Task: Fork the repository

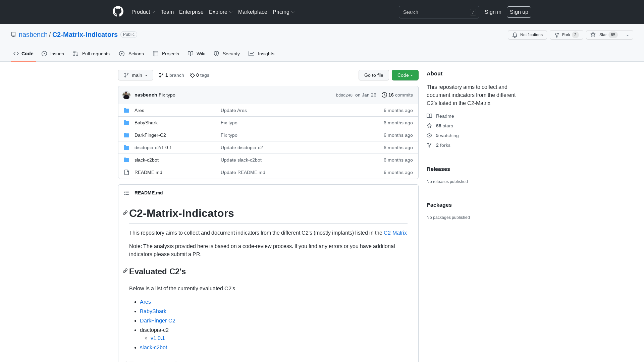Action: tap(566, 35)
